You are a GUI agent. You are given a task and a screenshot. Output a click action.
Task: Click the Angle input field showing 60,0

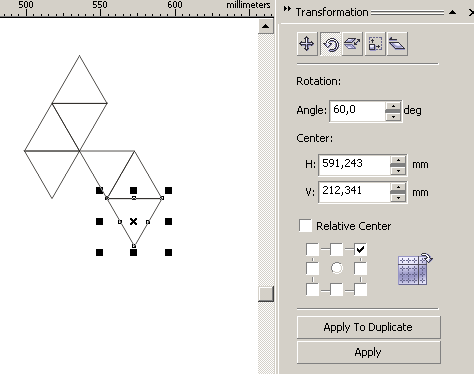pyautogui.click(x=357, y=111)
